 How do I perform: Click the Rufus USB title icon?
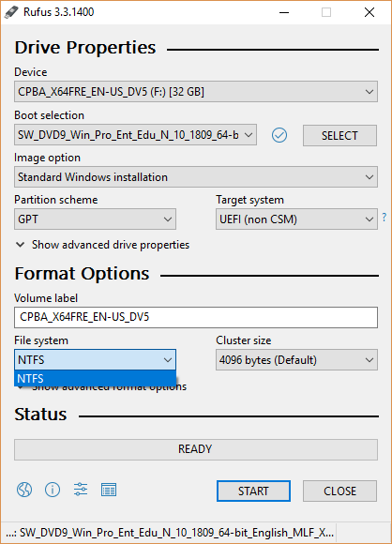coord(11,12)
